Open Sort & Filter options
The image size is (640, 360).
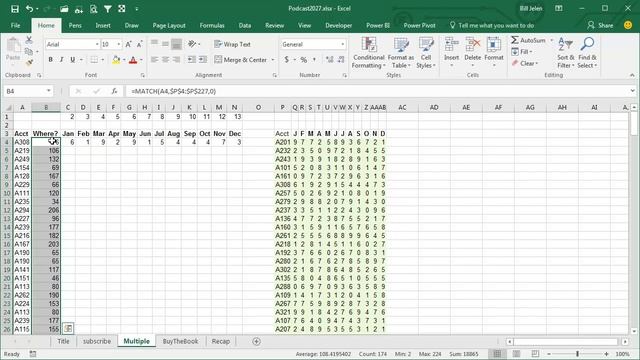(x=566, y=53)
